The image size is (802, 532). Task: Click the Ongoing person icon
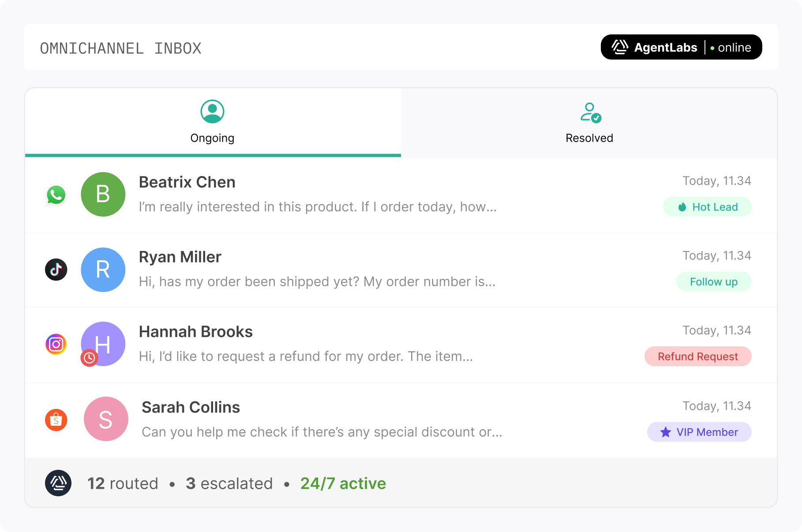pyautogui.click(x=212, y=112)
